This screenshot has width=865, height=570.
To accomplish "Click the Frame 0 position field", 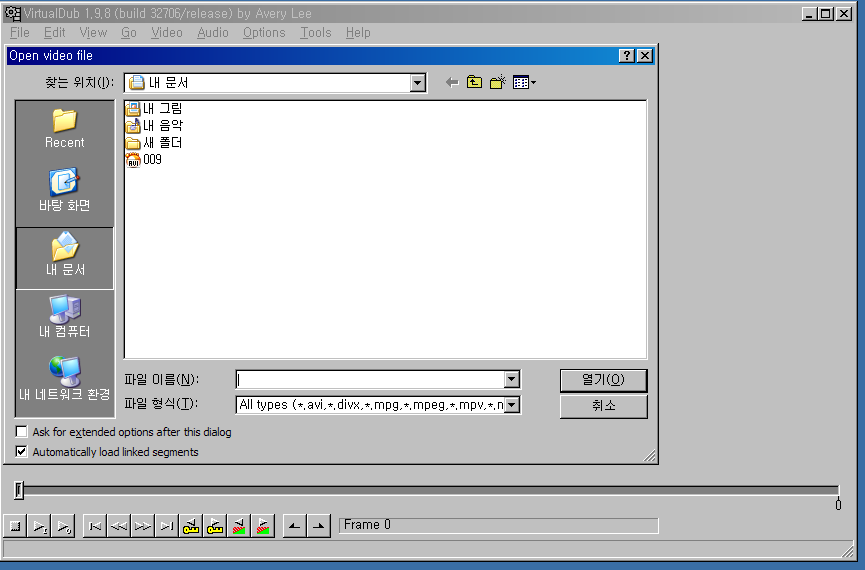I will [499, 525].
